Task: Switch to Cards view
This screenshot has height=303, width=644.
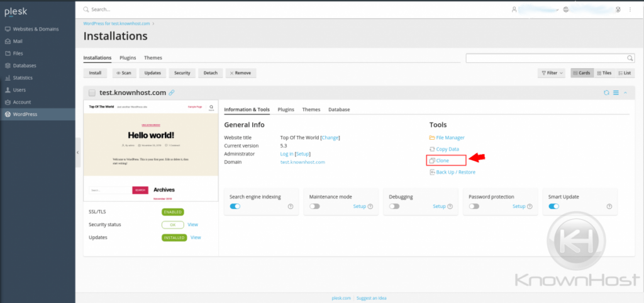Action: [x=582, y=73]
